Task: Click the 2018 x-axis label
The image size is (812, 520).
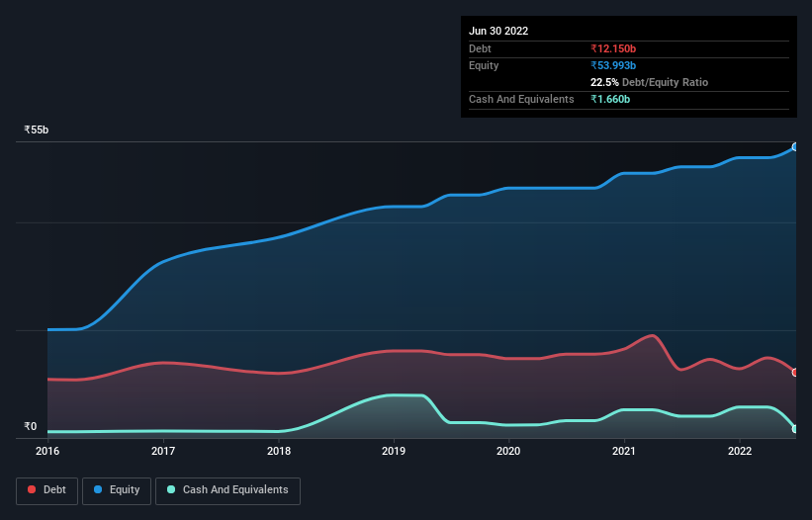Action: pyautogui.click(x=279, y=451)
